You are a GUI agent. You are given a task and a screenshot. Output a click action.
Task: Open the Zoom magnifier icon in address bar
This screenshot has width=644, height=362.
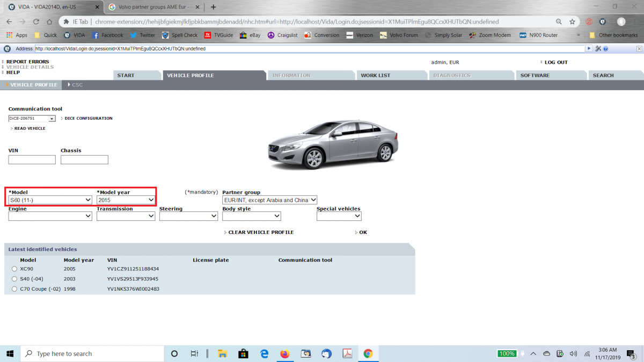point(559,22)
